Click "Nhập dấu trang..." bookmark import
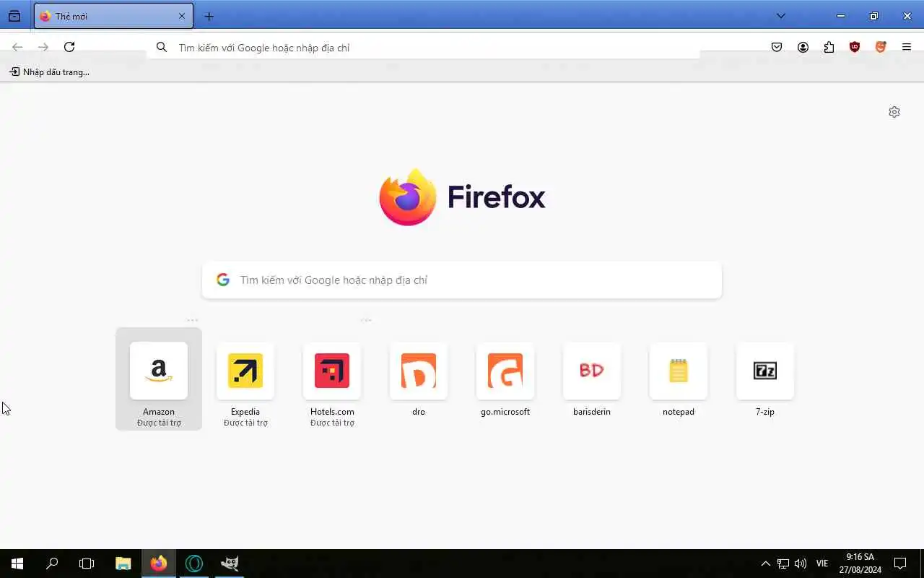Image resolution: width=924 pixels, height=578 pixels. 49,72
